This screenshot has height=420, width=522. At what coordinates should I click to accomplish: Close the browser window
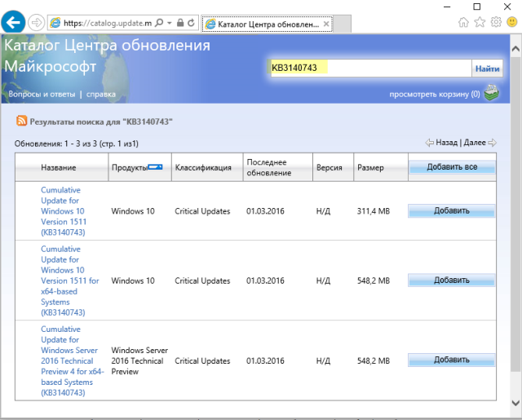tap(507, 7)
